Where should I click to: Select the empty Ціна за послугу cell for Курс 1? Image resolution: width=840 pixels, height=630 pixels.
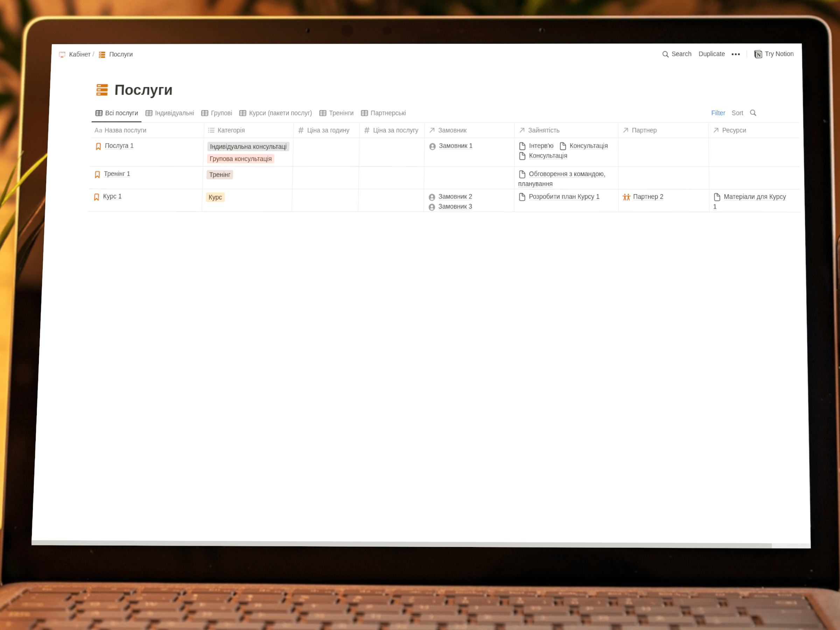[391, 200]
